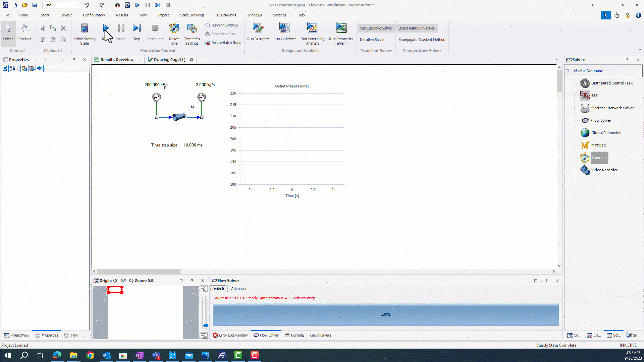644x362 pixels.
Task: Select Direct Matrix Inversion option
Action: [417, 28]
